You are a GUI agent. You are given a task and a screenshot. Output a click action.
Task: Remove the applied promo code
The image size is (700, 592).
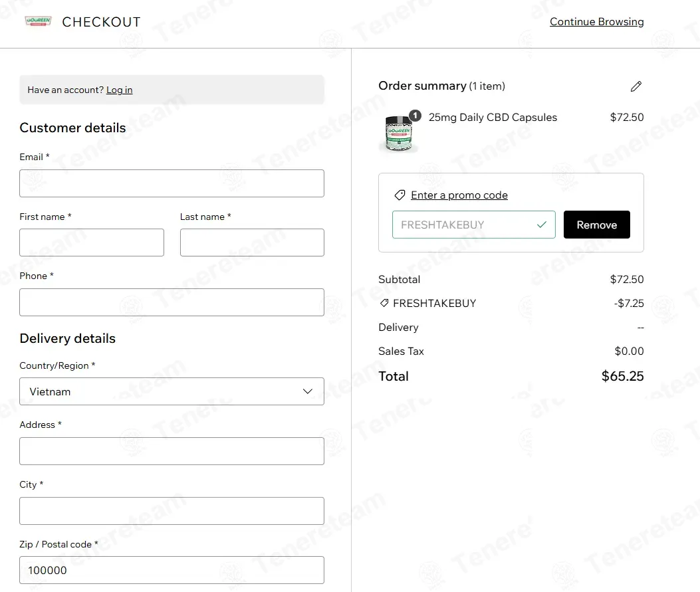pos(596,225)
